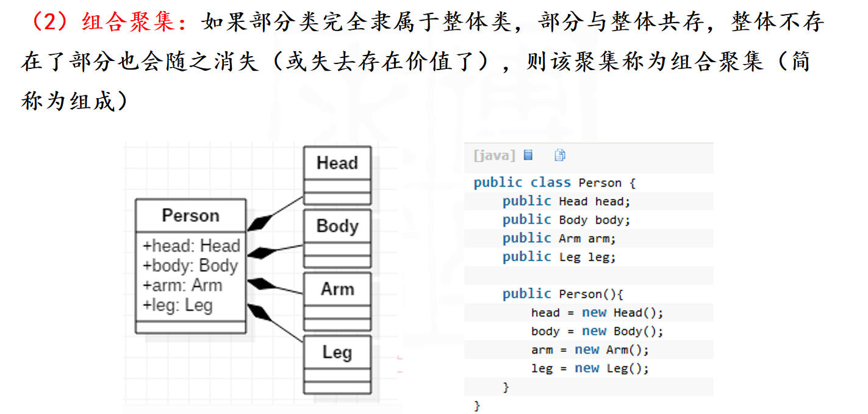Viewport: 868px width, 414px height.
Task: Select the Body class box
Action: click(x=337, y=238)
